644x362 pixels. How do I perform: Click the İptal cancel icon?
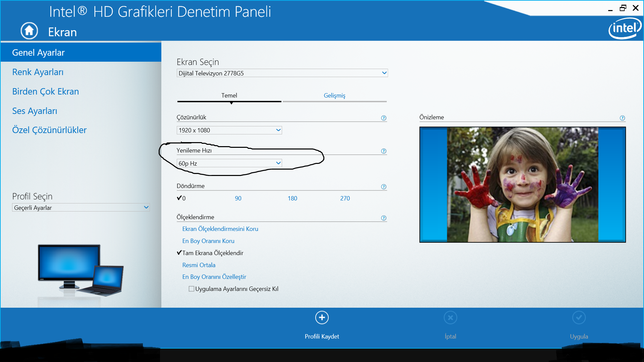tap(450, 317)
